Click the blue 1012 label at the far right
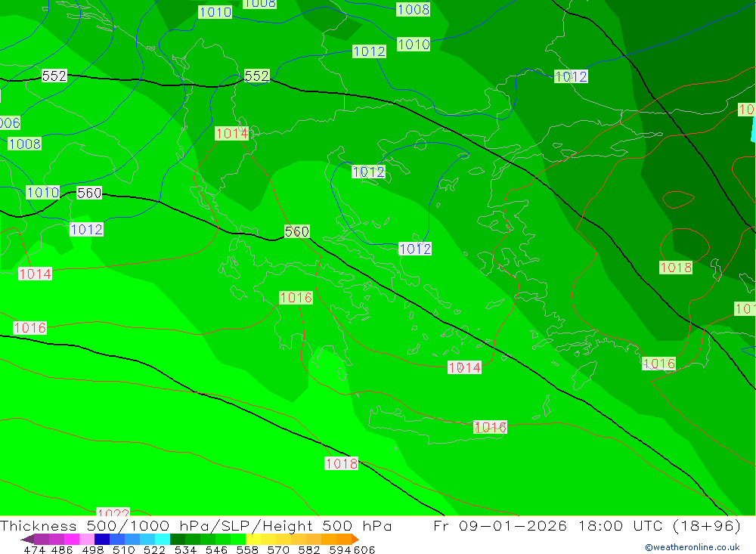Image resolution: width=756 pixels, height=554 pixels. point(570,76)
